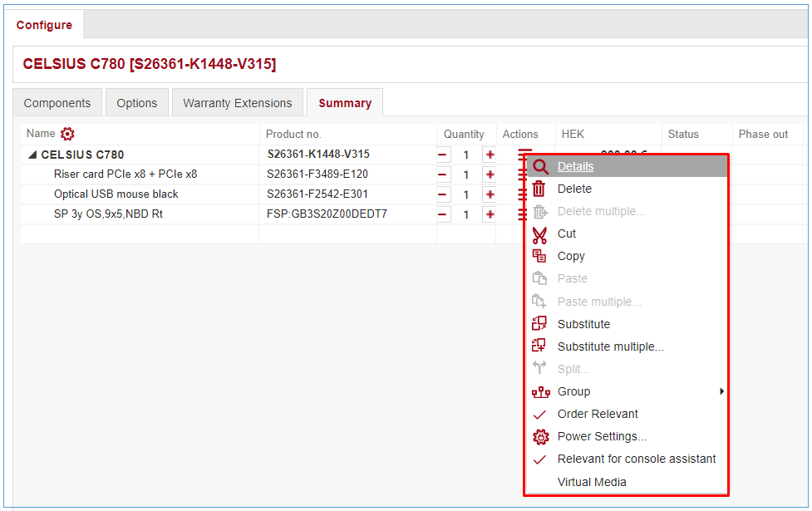
Task: Select the SP 3y OS,9x5,NBD Rt row
Action: (x=108, y=214)
